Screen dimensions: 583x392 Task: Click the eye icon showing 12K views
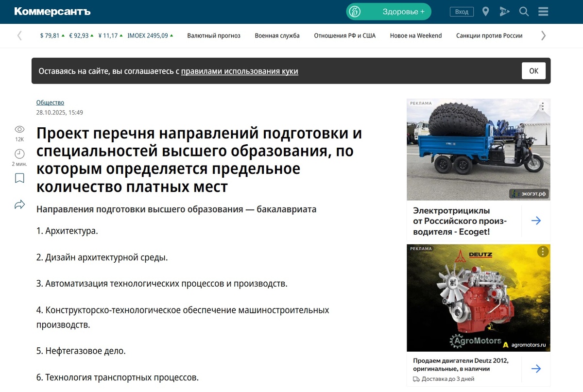point(19,129)
